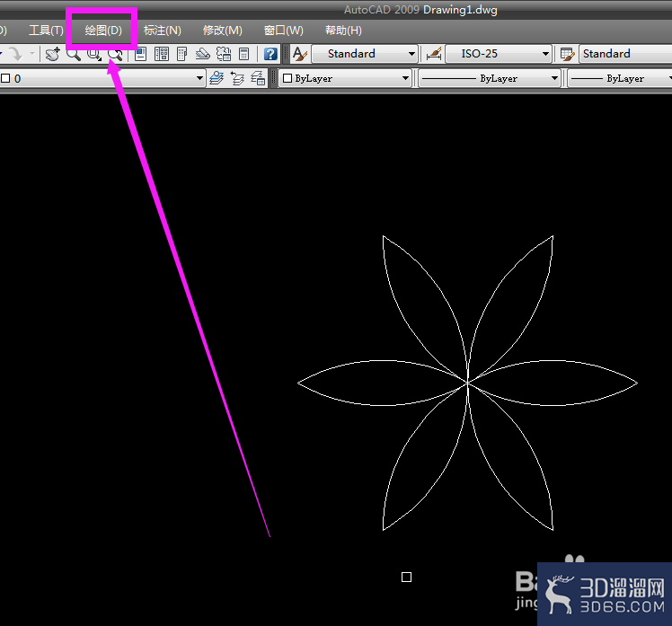Click the ByLayer color swatch square
This screenshot has width=672, height=626.
287,78
